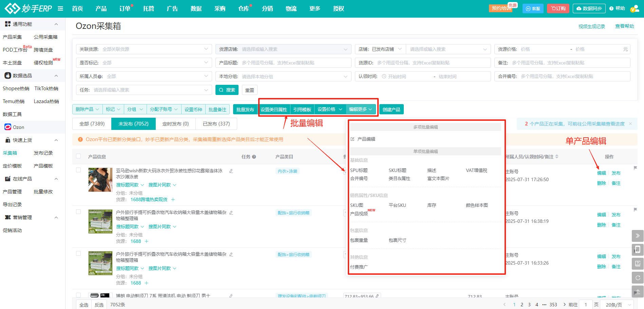Click the 数据同步 cloud sync button
The width and height of the screenshot is (644, 309).
589,8
